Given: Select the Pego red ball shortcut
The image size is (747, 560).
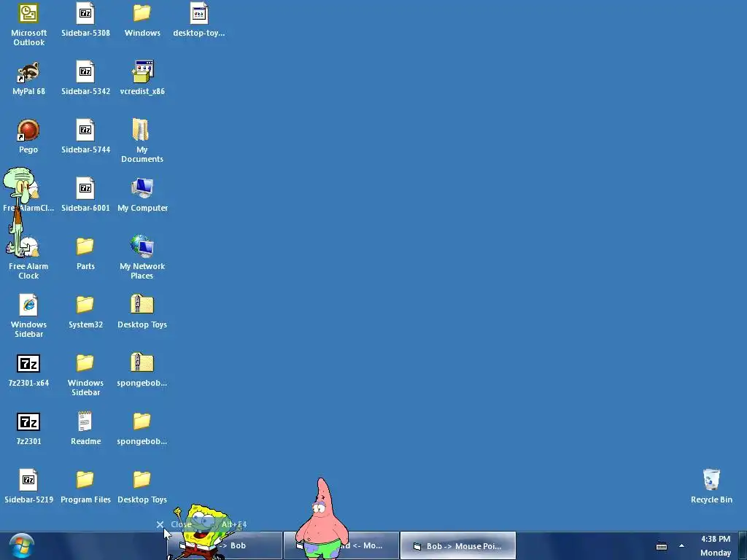Looking at the screenshot, I should pos(28,130).
